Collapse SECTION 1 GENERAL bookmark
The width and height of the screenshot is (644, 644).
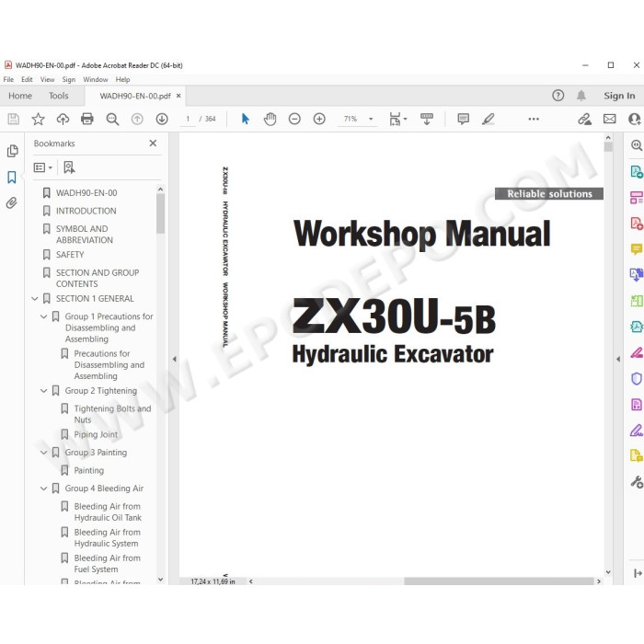(35, 299)
